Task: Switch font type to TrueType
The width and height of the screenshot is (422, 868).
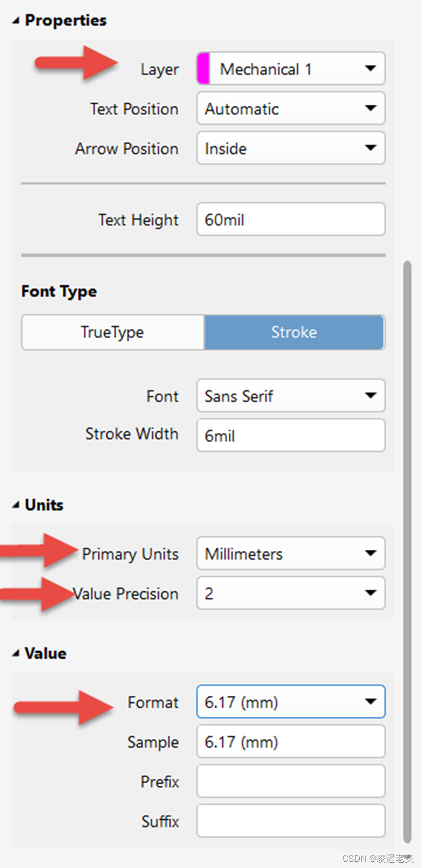Action: click(113, 332)
